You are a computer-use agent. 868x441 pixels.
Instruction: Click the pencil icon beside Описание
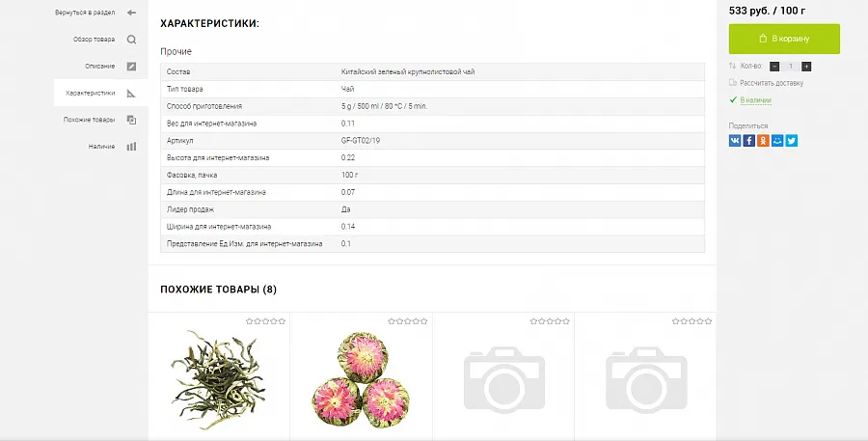coord(131,67)
